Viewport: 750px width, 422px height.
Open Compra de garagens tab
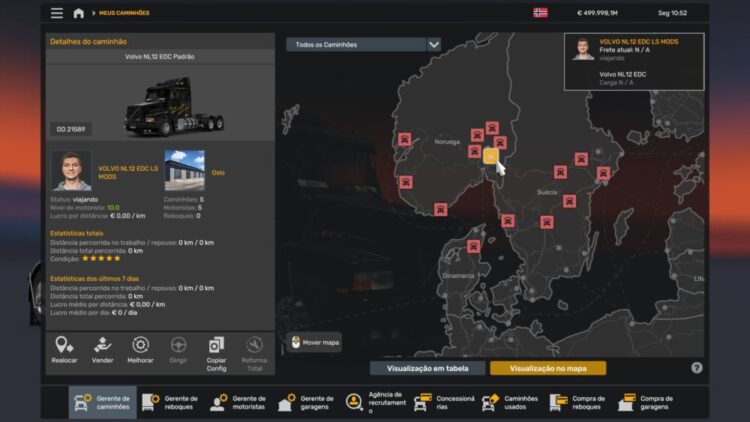pyautogui.click(x=647, y=402)
